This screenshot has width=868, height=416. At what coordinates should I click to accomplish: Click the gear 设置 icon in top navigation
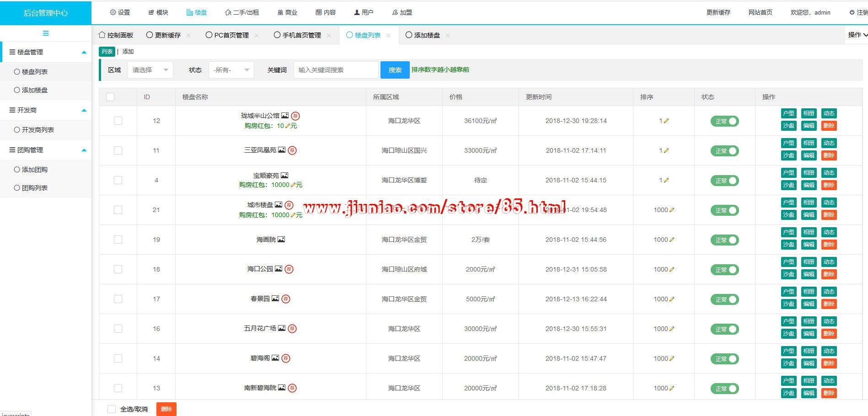(113, 12)
